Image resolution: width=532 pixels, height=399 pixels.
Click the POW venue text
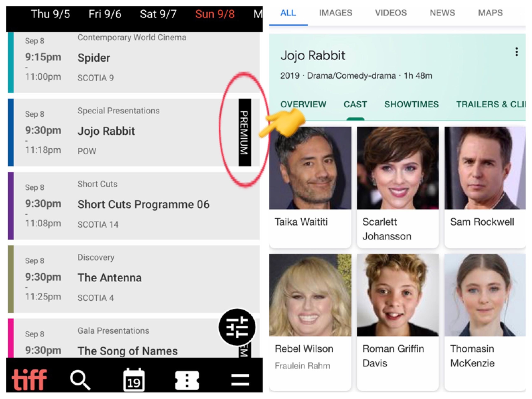click(87, 151)
